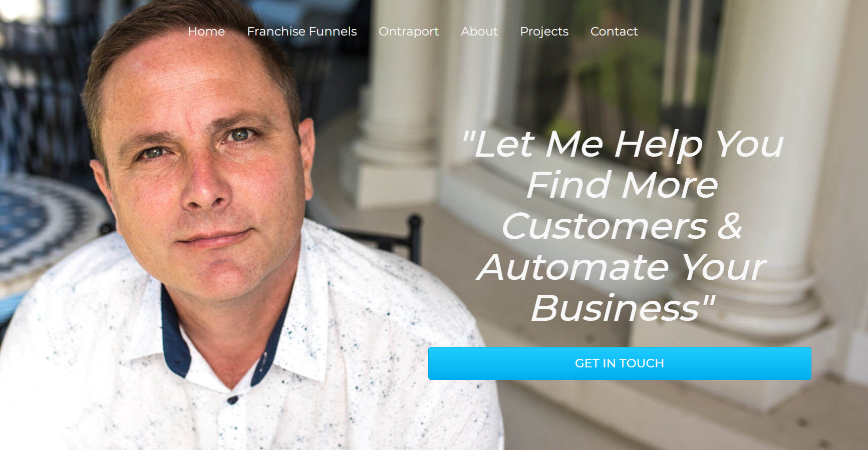Click the 'Let Me Help You' headline line

click(622, 145)
